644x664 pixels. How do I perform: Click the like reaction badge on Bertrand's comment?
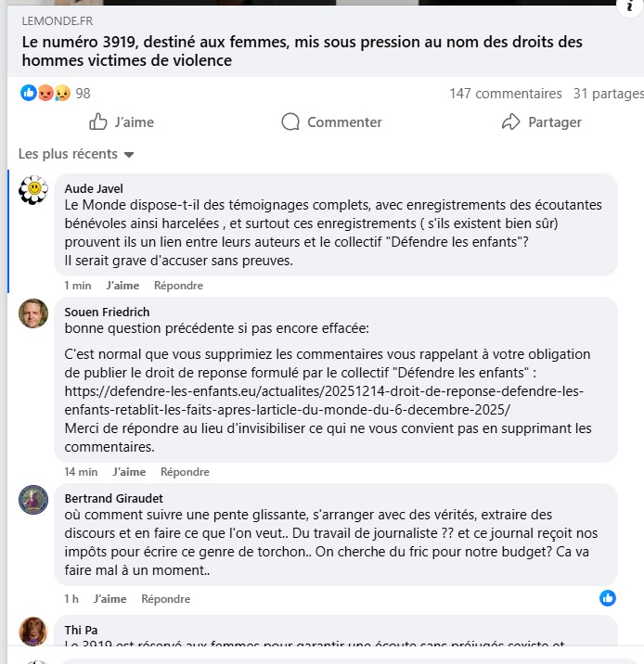click(x=608, y=597)
